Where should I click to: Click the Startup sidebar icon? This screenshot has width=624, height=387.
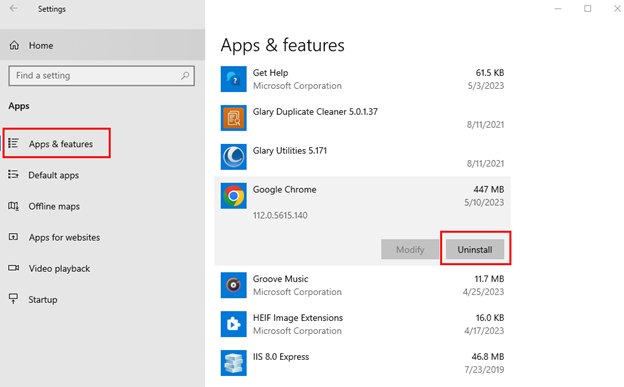coord(14,299)
